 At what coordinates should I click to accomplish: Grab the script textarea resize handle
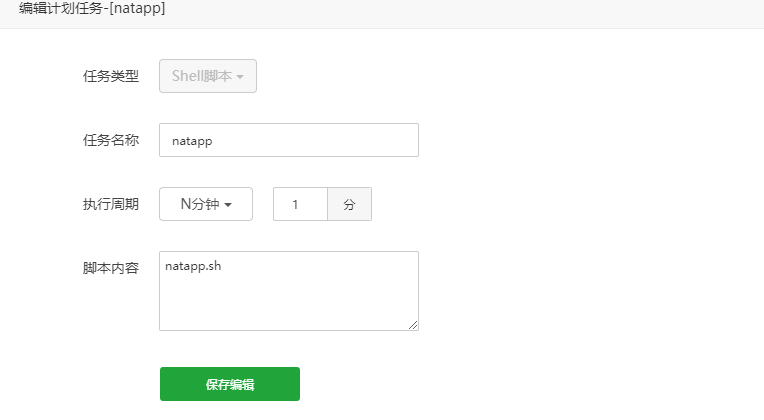[x=413, y=324]
